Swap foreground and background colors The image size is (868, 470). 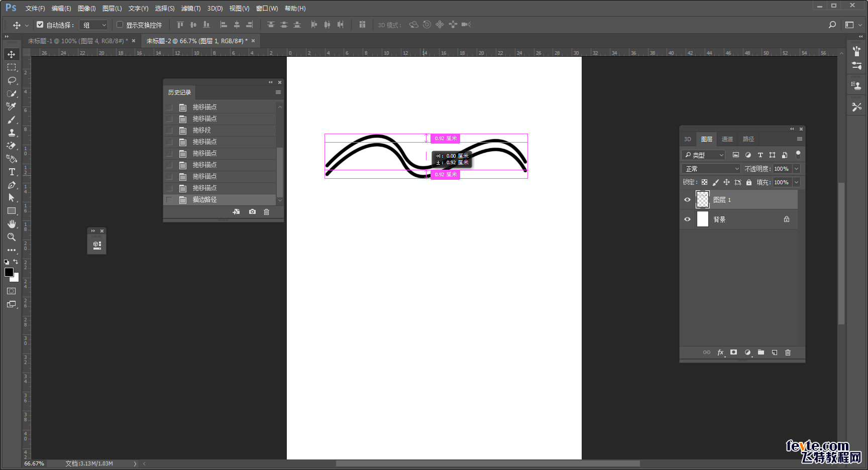(x=16, y=262)
